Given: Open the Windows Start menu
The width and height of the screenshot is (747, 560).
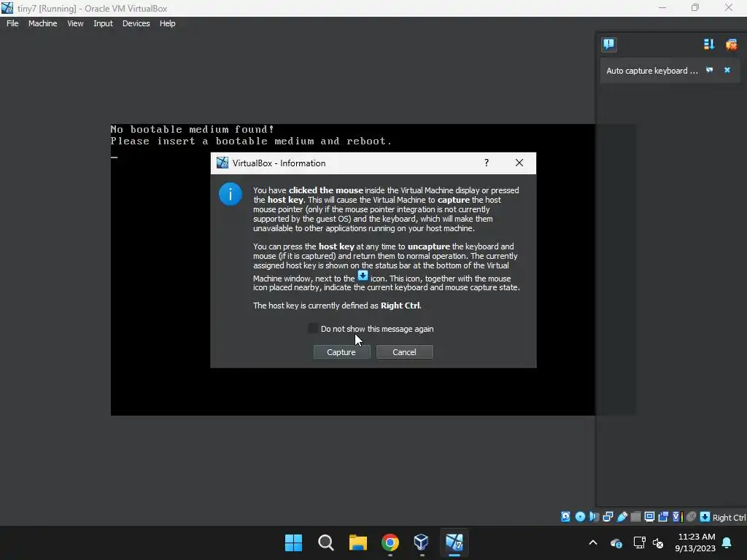Looking at the screenshot, I should pyautogui.click(x=293, y=542).
